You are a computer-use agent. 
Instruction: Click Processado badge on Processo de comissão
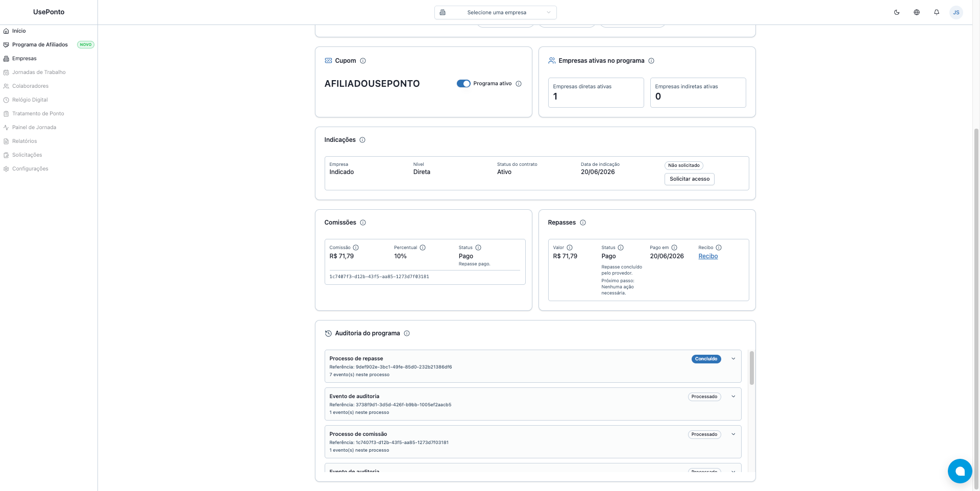(x=704, y=434)
